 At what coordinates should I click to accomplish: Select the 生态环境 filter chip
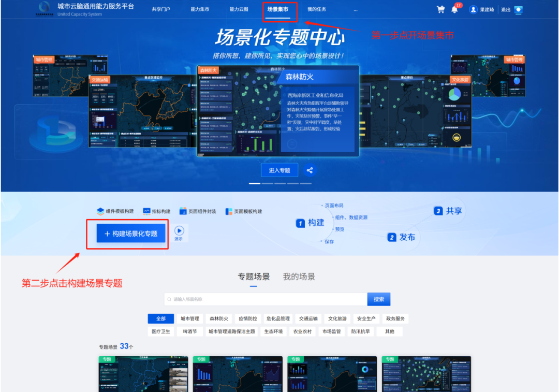tap(273, 331)
